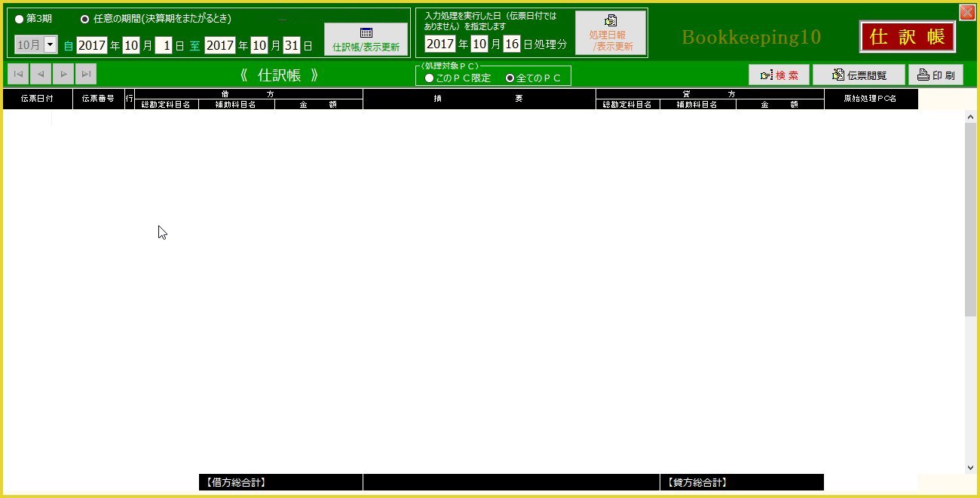The width and height of the screenshot is (980, 498).
Task: Go to first record navigation arrow
Action: (18, 74)
